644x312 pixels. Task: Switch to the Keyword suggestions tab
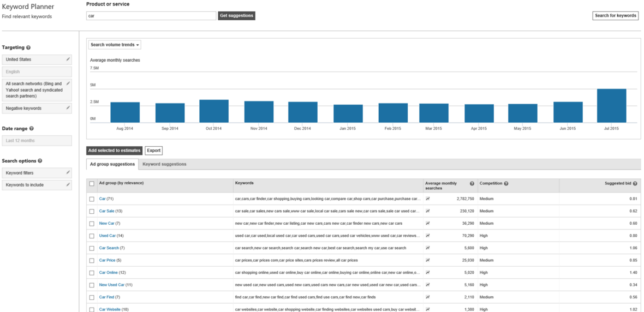click(164, 164)
